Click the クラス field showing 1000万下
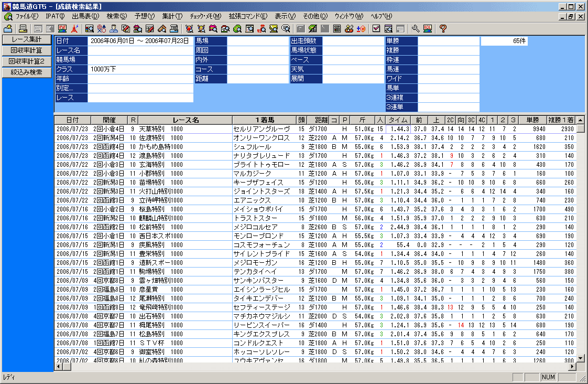 (140, 69)
